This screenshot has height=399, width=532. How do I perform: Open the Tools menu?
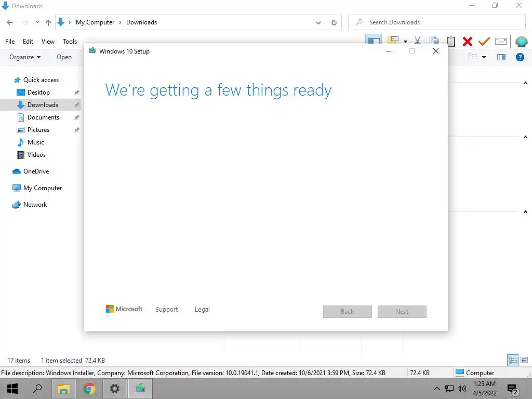click(x=70, y=42)
